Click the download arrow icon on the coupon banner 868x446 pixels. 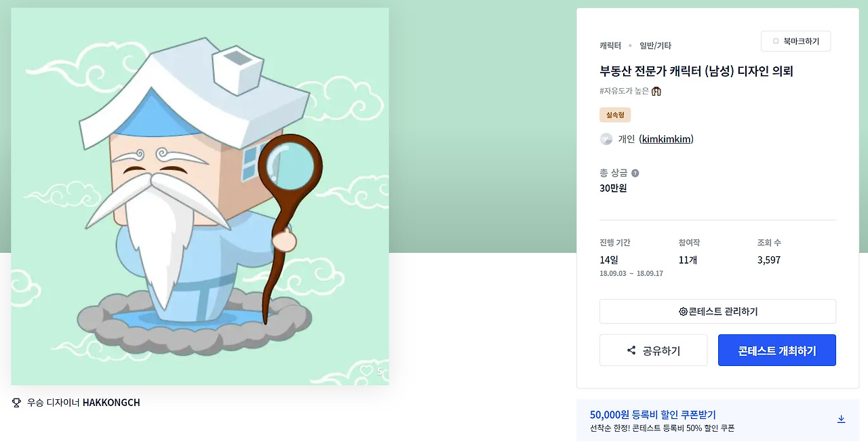tap(841, 419)
